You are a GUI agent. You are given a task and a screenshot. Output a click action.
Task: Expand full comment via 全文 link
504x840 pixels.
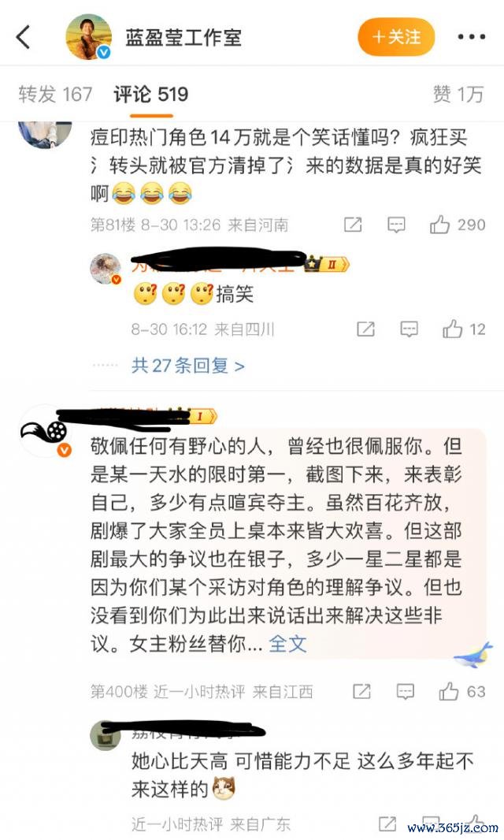click(x=287, y=643)
